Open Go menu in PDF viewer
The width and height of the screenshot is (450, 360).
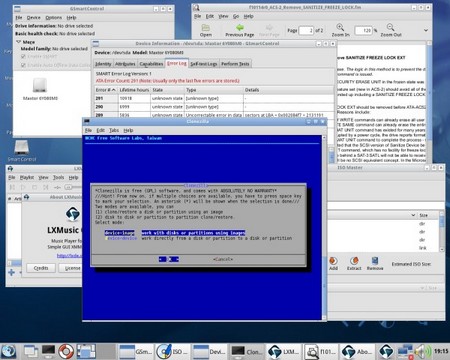pyautogui.click(x=236, y=16)
